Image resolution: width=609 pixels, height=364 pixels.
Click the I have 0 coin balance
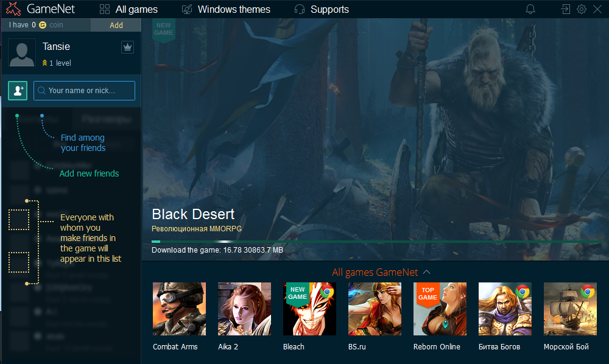point(36,25)
